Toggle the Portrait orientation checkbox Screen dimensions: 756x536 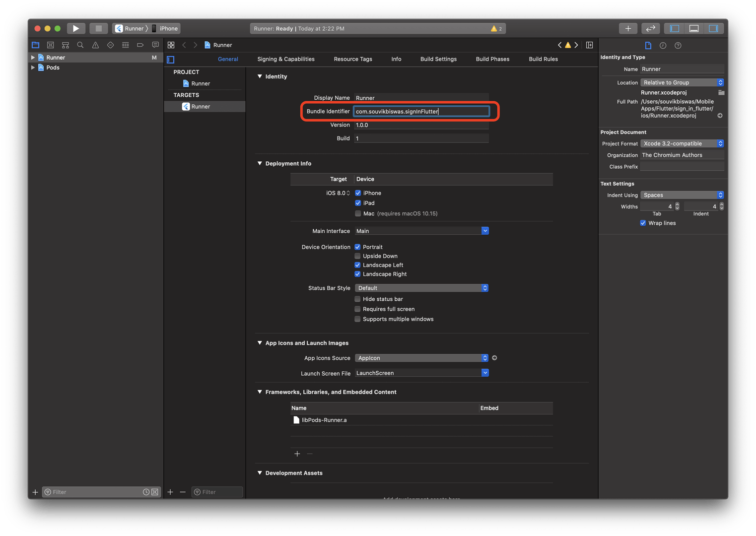pos(357,247)
